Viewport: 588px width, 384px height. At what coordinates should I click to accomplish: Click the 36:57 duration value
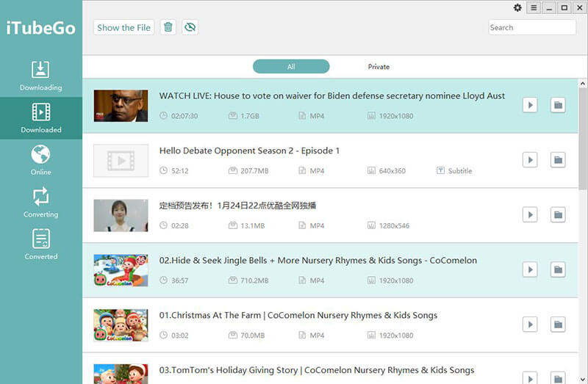tap(180, 280)
